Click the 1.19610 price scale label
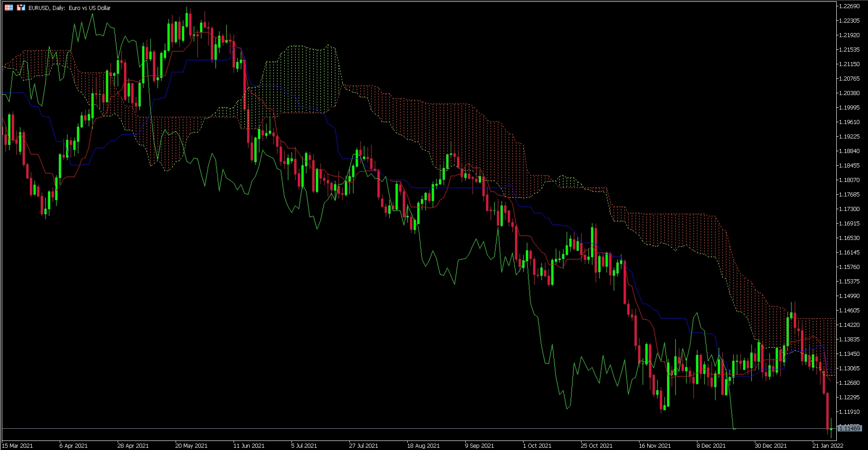Screen dimensions: 868x450 (849, 122)
